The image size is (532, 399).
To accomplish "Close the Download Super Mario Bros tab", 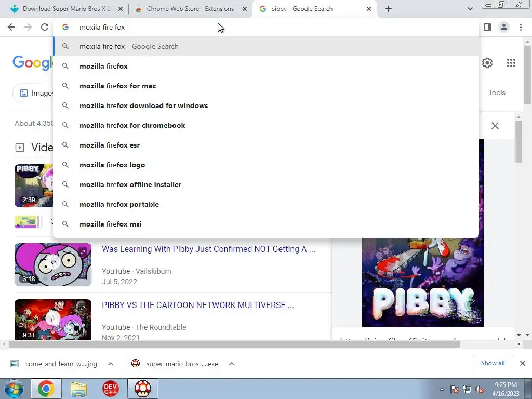I will click(x=121, y=9).
